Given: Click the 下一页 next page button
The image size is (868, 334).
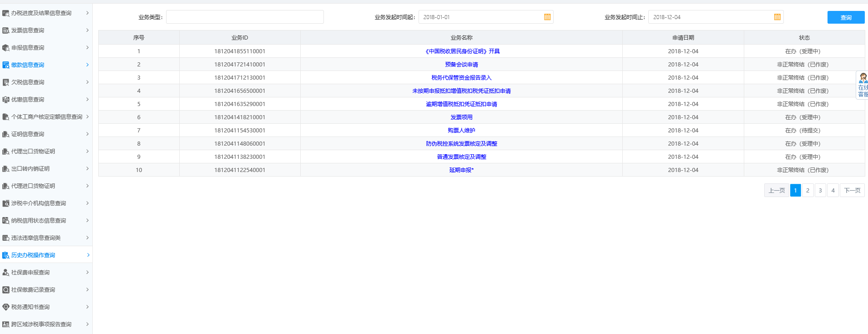Looking at the screenshot, I should (852, 190).
